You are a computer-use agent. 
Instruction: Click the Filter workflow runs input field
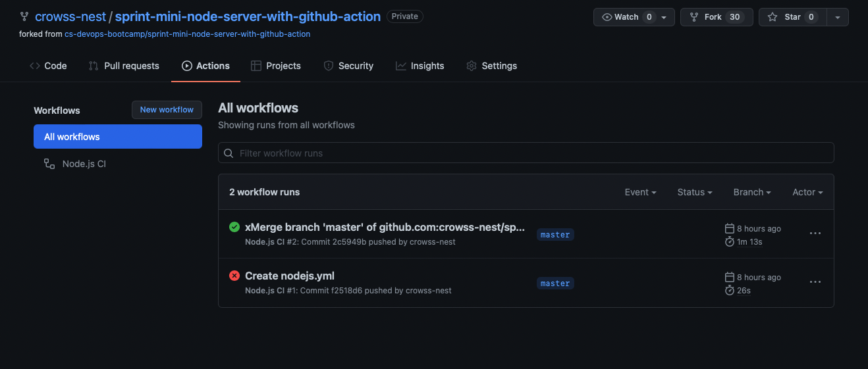coord(526,153)
